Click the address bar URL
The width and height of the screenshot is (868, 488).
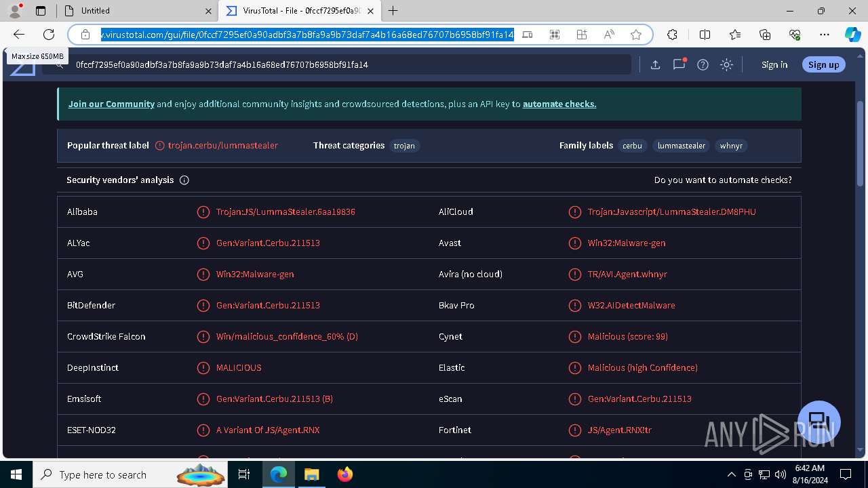click(x=307, y=35)
